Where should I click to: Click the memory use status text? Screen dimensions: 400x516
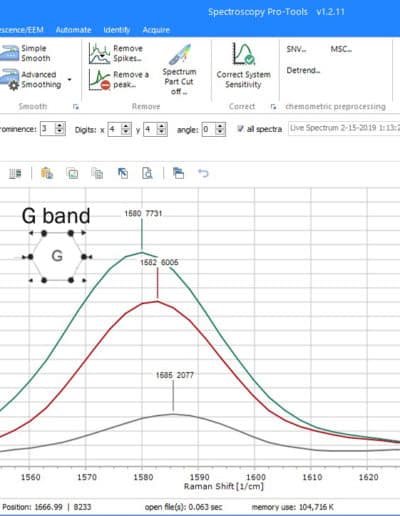293,507
